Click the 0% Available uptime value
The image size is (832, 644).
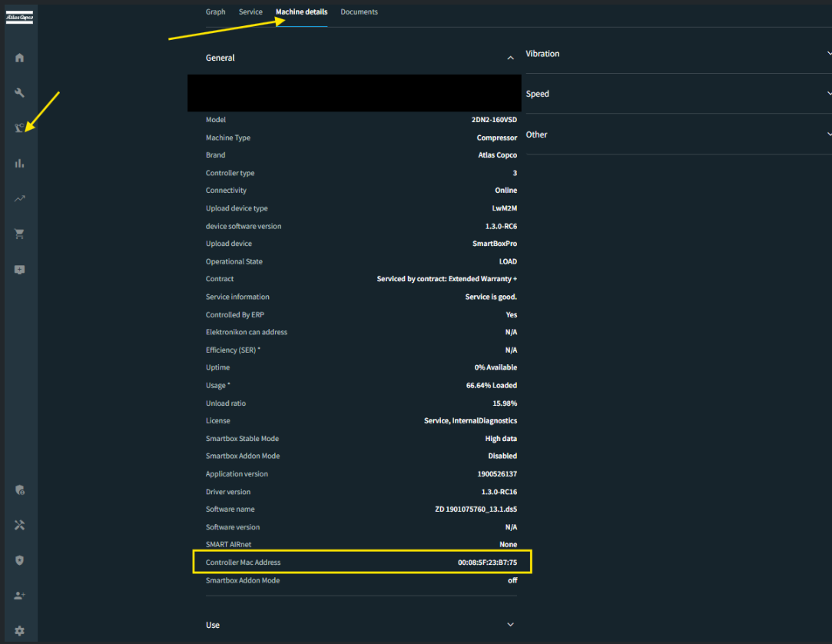tap(496, 367)
